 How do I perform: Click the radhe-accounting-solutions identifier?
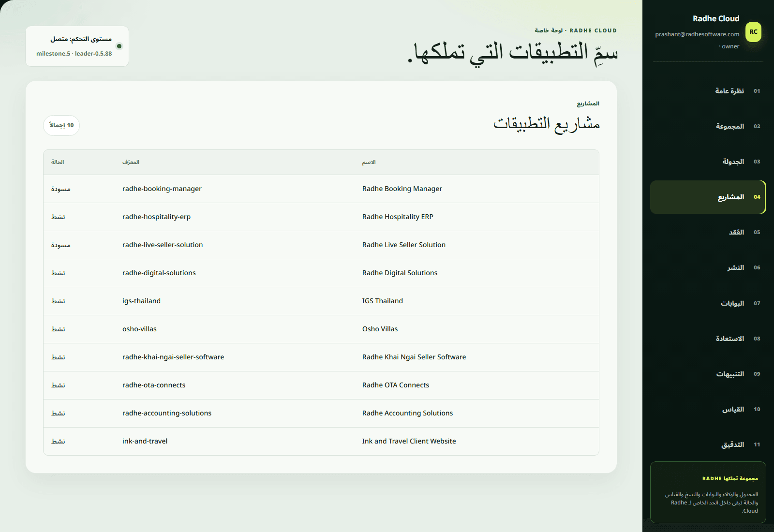167,414
